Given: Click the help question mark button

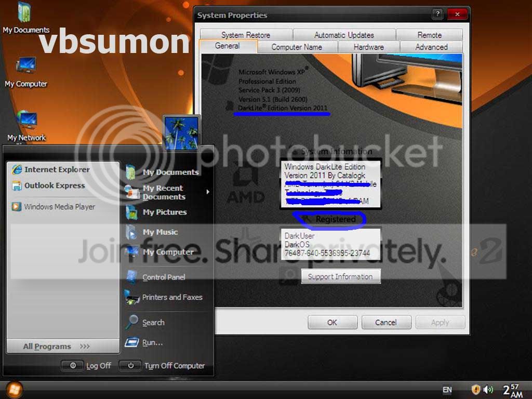Looking at the screenshot, I should click(x=437, y=14).
